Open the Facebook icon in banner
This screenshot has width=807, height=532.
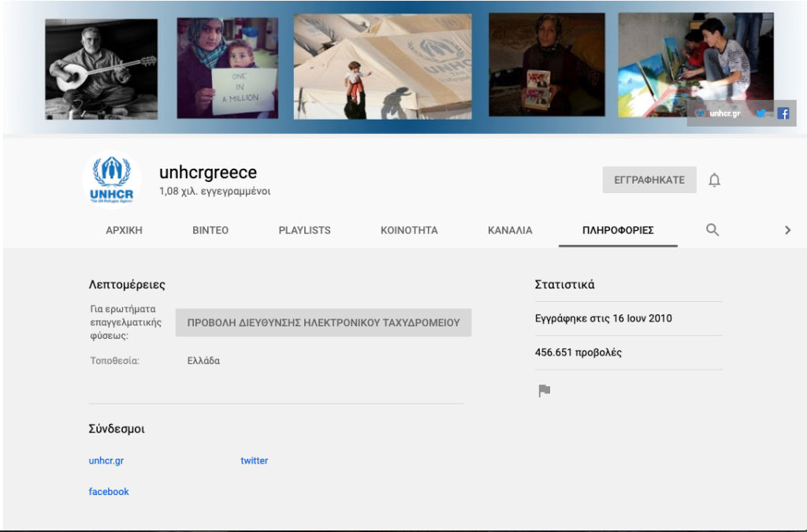click(783, 113)
